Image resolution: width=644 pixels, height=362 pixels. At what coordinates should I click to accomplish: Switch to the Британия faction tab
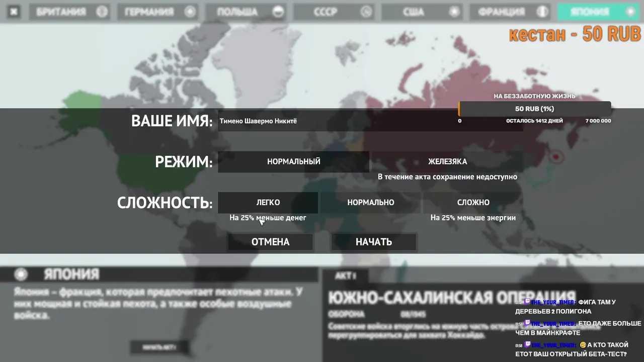[x=69, y=12]
